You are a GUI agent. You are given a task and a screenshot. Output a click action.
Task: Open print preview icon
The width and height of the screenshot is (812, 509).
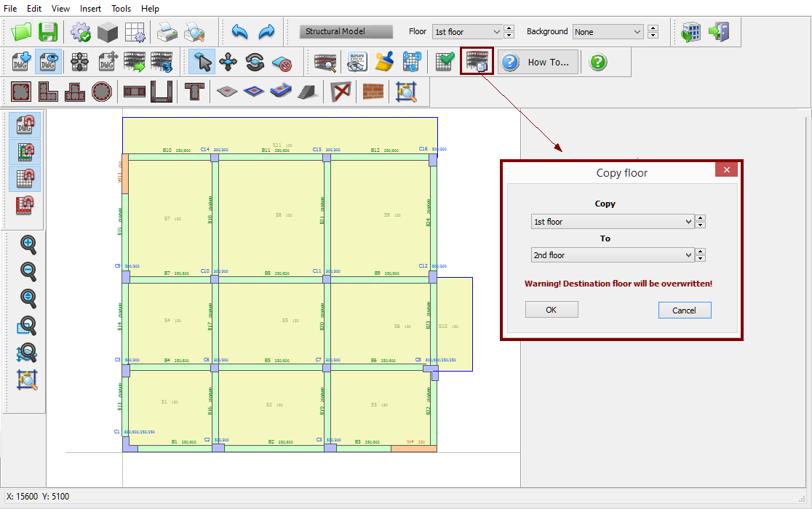click(x=194, y=32)
